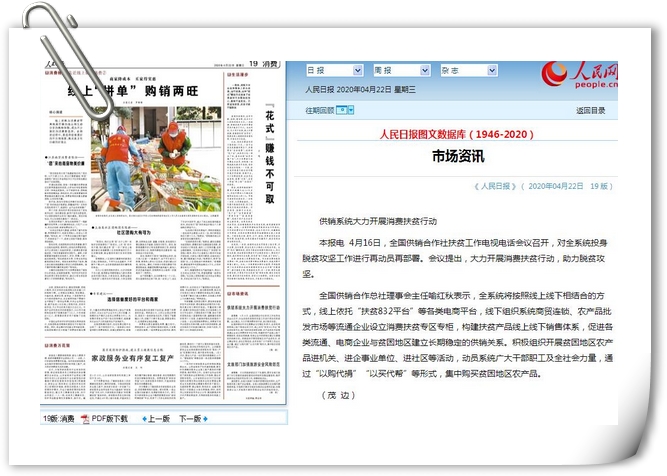Click the 《人民日报》（2020年04月22日 19版） citation text
The image size is (667, 476).
click(x=543, y=186)
